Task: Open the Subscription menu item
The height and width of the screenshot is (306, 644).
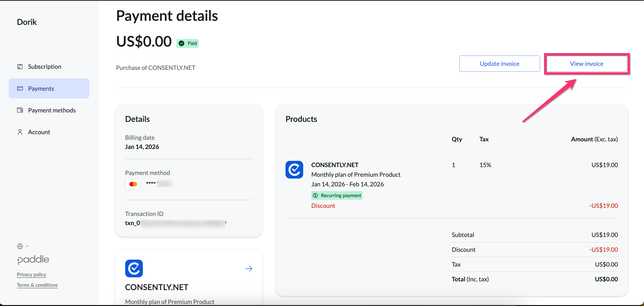Action: pos(45,67)
